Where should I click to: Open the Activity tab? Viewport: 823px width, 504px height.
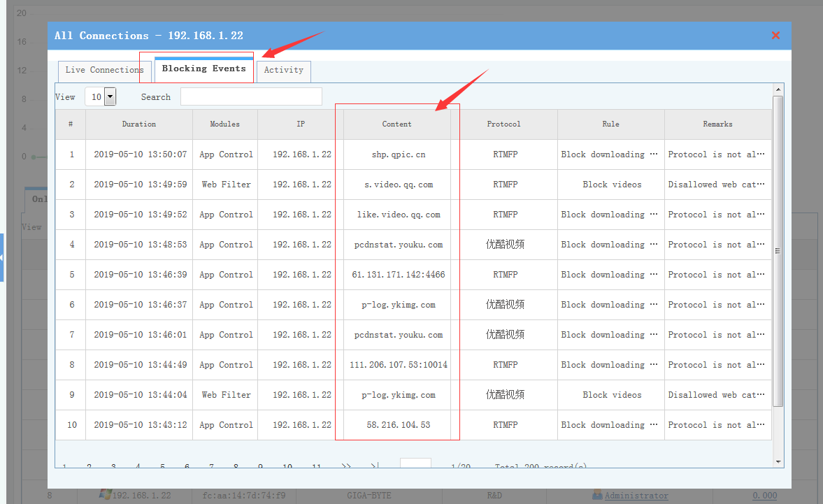(283, 70)
